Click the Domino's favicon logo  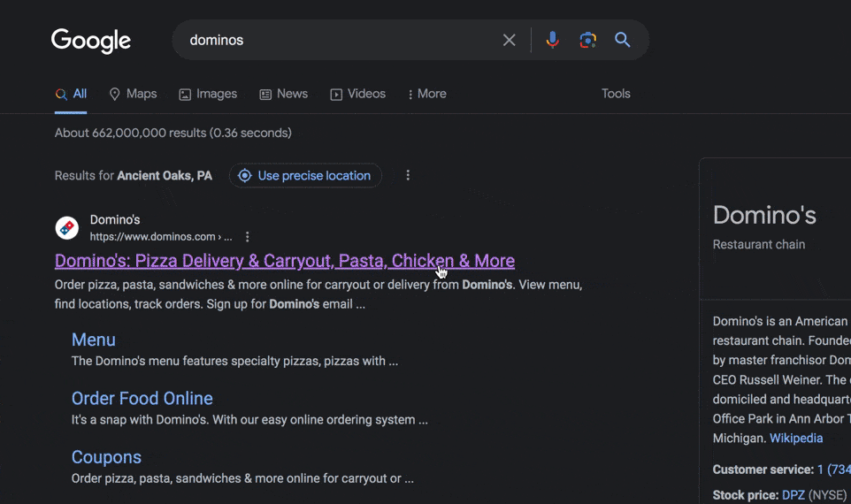(x=66, y=228)
